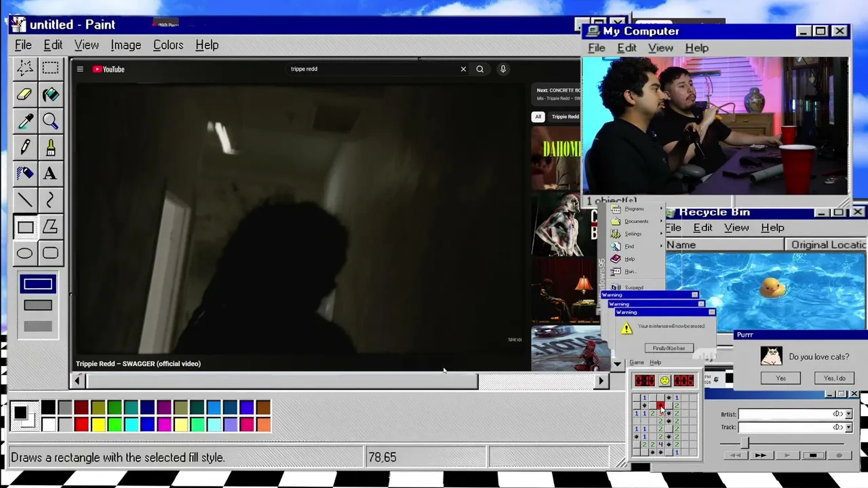Select the Text tool in Paint
This screenshot has width=868, height=488.
(50, 174)
